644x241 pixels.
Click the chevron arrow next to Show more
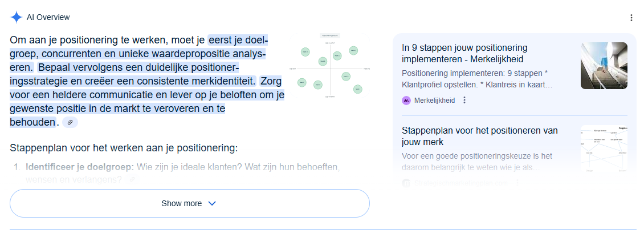click(212, 203)
